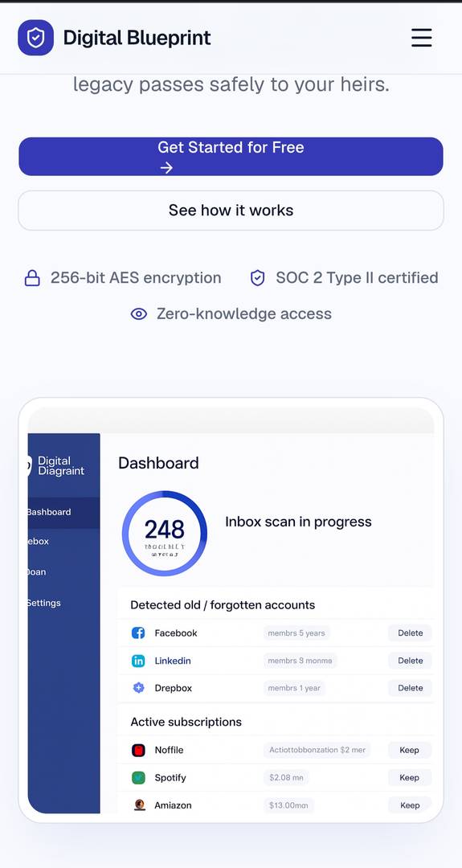Image resolution: width=462 pixels, height=868 pixels.
Task: Click the eye icon beside Zero-knowledge access
Action: [138, 314]
